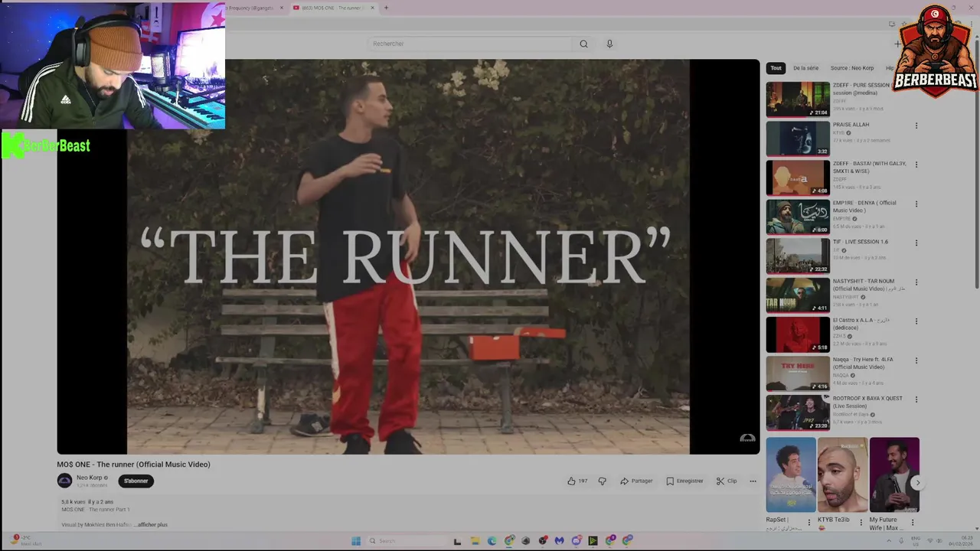The height and width of the screenshot is (551, 980).
Task: Open Malwarebytes from taskbar
Action: (x=559, y=541)
